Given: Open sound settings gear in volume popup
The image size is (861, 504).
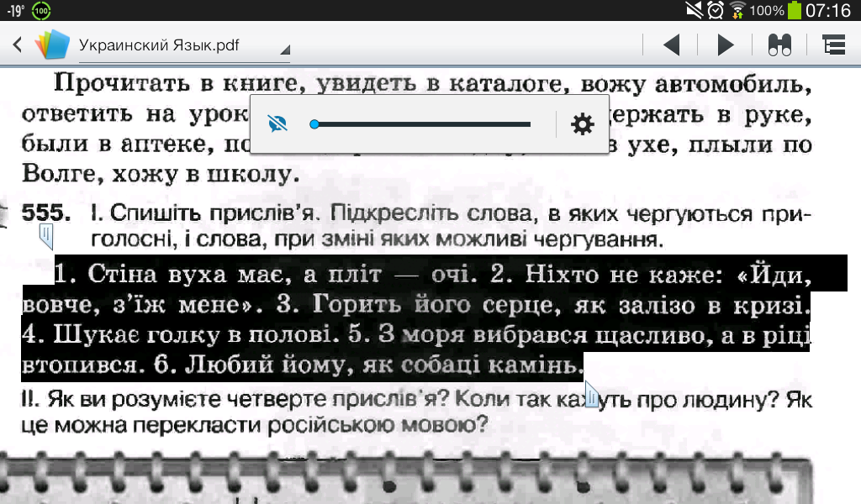Looking at the screenshot, I should coord(583,124).
